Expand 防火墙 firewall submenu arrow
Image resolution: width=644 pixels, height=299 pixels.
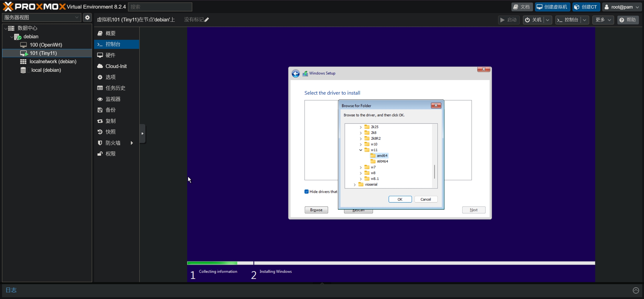tap(132, 143)
